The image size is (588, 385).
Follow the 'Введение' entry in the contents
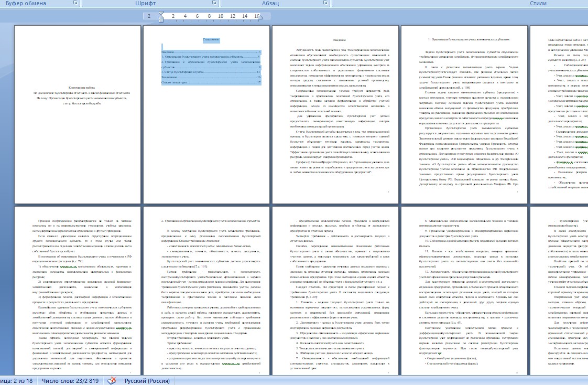(169, 51)
